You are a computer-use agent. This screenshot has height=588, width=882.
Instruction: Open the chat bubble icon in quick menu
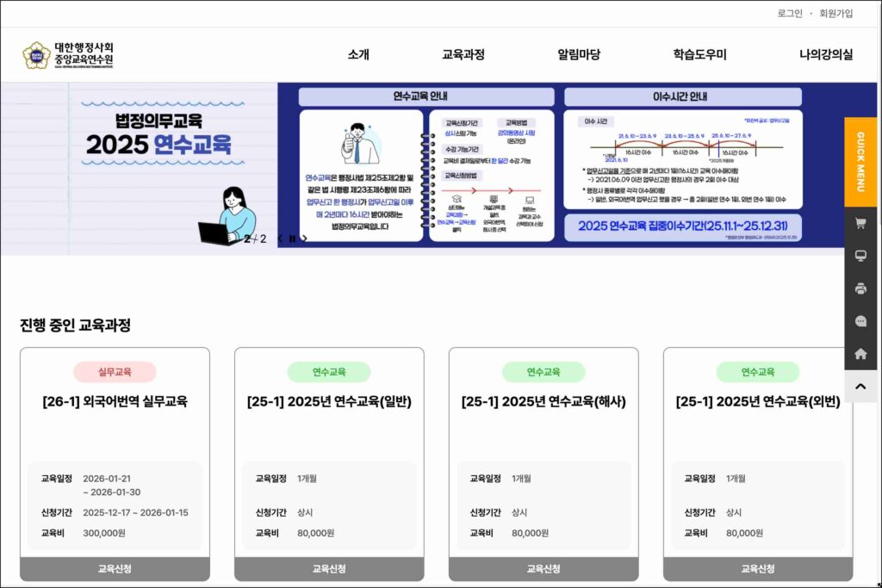click(860, 321)
